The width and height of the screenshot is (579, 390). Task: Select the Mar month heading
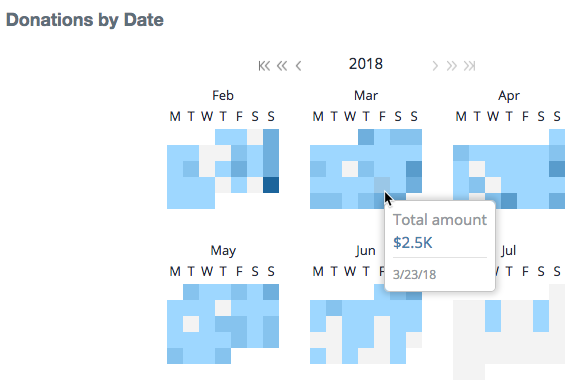(366, 96)
